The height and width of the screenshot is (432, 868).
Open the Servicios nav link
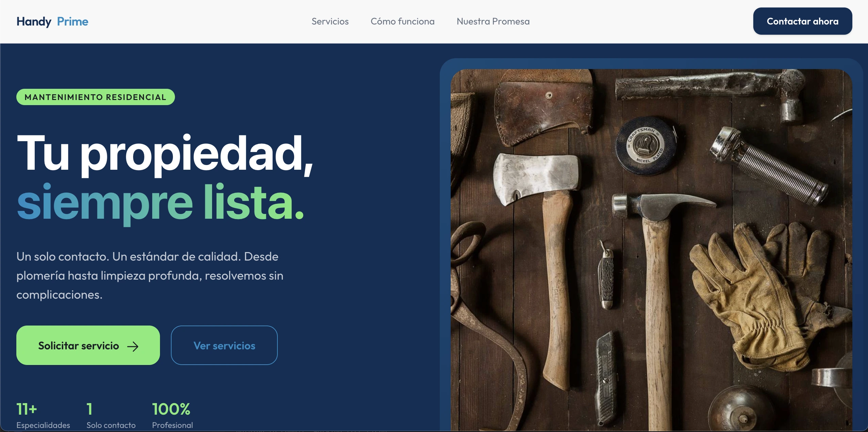point(330,21)
